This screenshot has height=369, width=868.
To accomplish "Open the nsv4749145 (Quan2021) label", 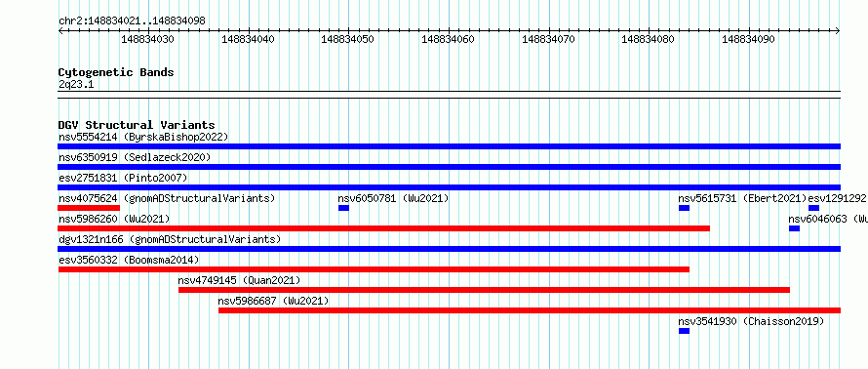I will pyautogui.click(x=239, y=280).
